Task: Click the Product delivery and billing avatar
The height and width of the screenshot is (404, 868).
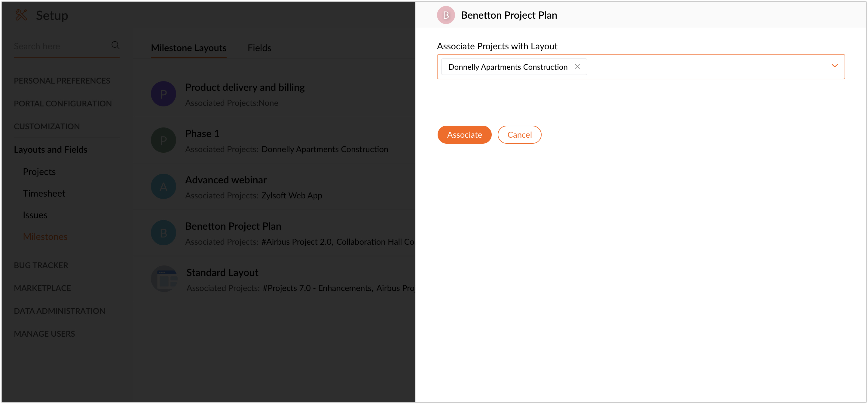Action: click(164, 94)
